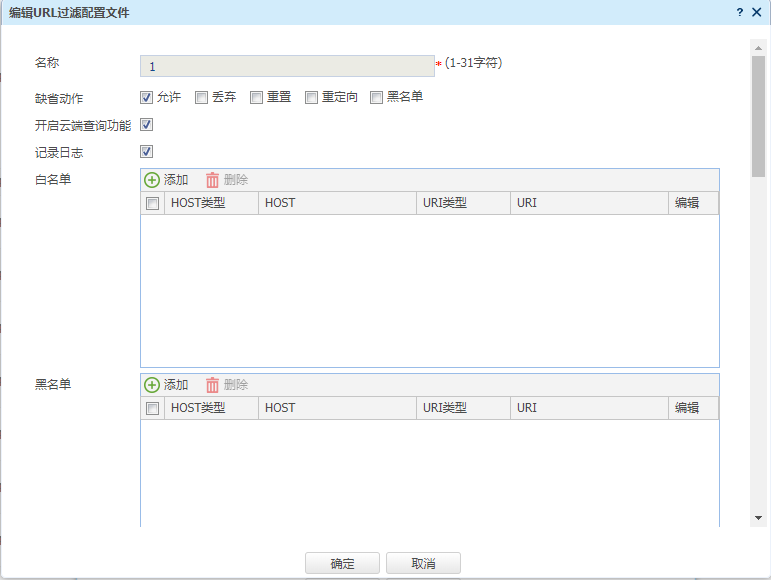The height and width of the screenshot is (580, 771).
Task: Click the 黑名单 section label
Action: pos(53,384)
